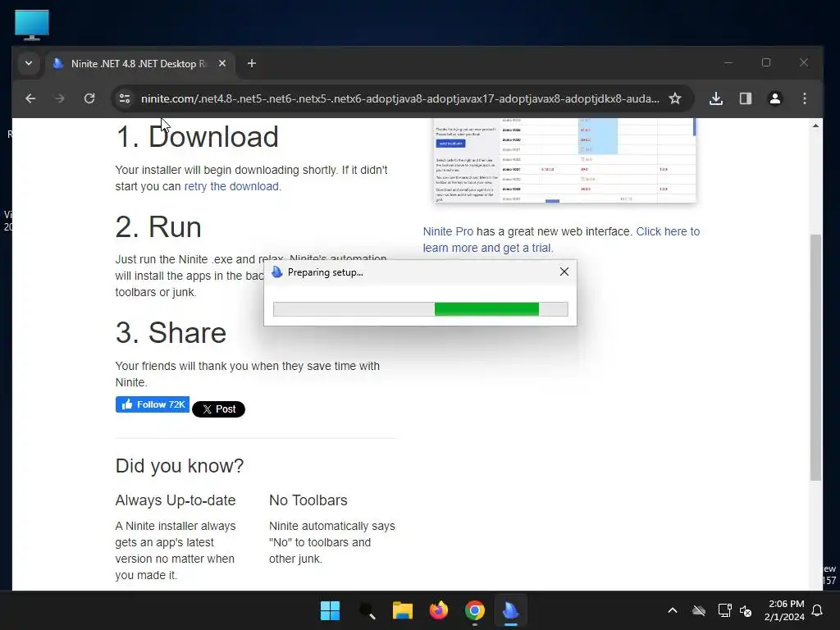
Task: Click 'Click here to learn more' link
Action: [561, 240]
